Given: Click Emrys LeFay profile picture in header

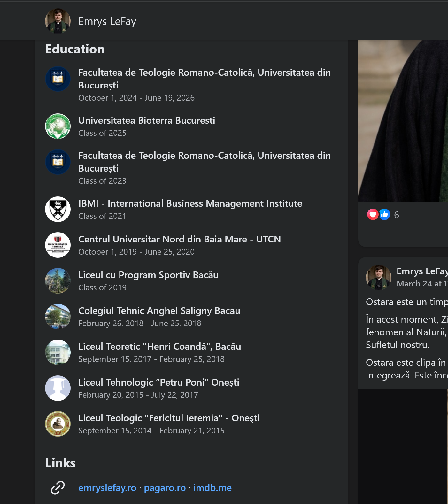Looking at the screenshot, I should click(58, 21).
